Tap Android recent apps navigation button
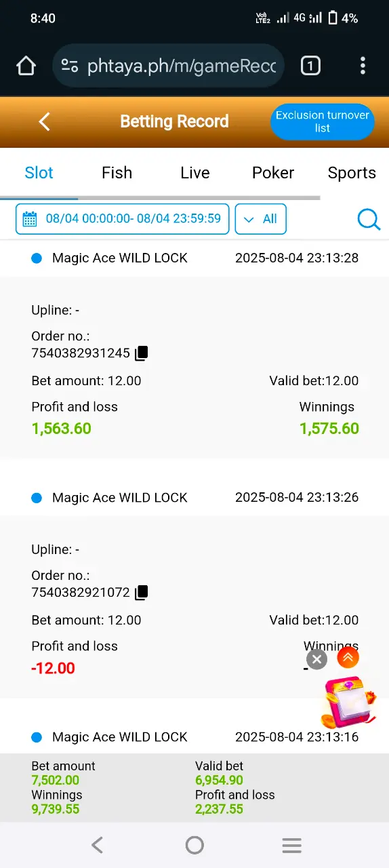389x868 pixels. point(291,845)
